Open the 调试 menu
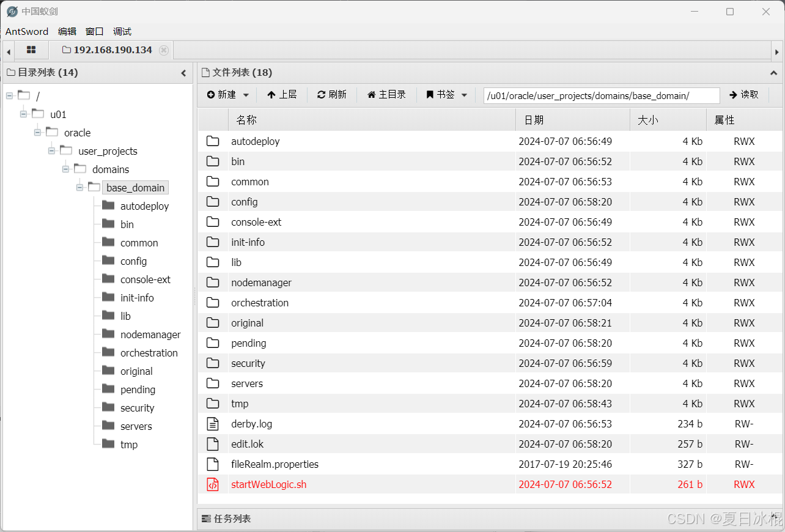 coord(122,31)
